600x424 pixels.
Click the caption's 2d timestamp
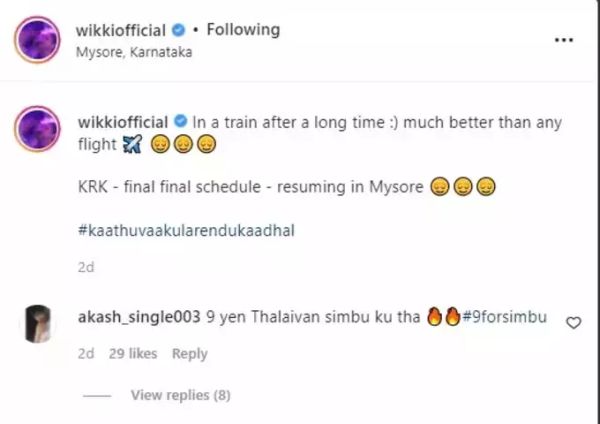(86, 267)
